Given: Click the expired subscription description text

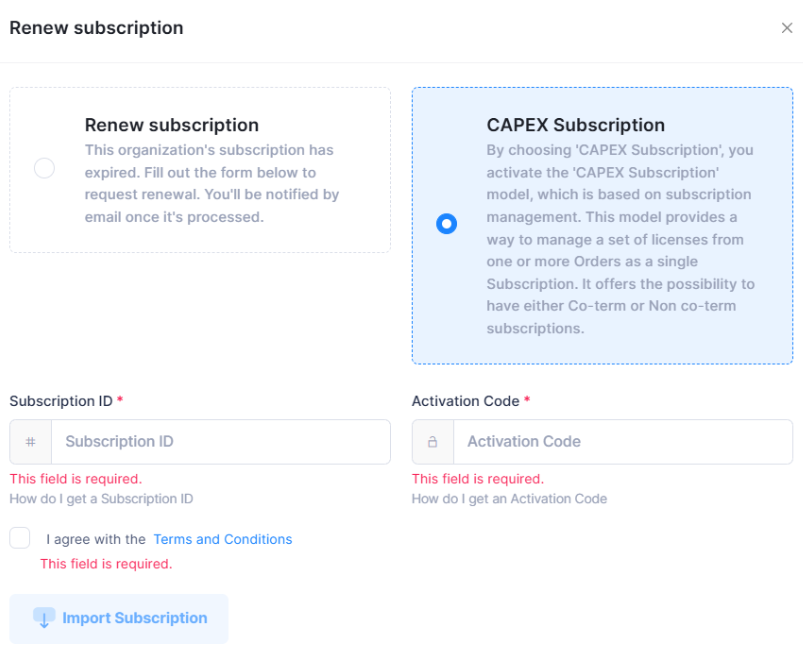Looking at the screenshot, I should click(212, 183).
